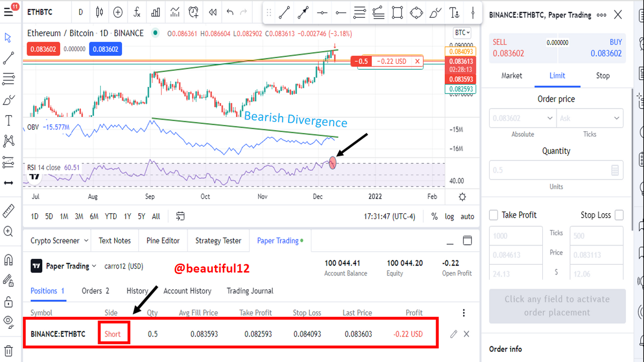
Task: Pick the arrow line in floating toolbar
Action: coord(303,13)
